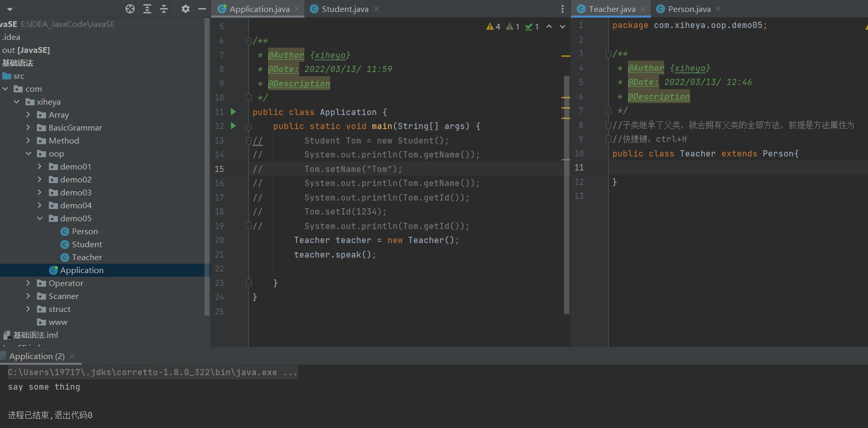Select the .idea folder

pyautogui.click(x=11, y=37)
